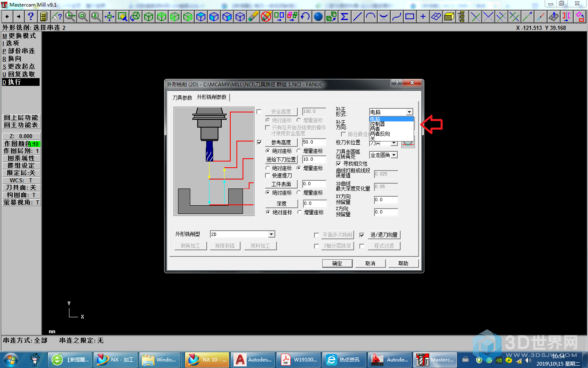Click the 进给下刀位置 button

tap(281, 159)
